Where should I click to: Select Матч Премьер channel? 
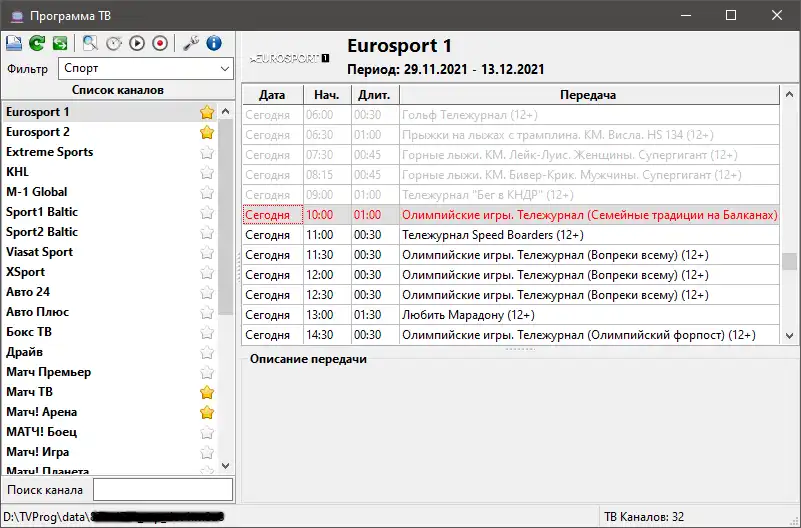[x=110, y=372]
